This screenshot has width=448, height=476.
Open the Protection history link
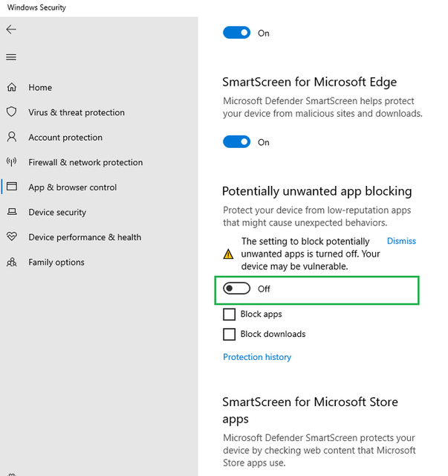(x=257, y=357)
